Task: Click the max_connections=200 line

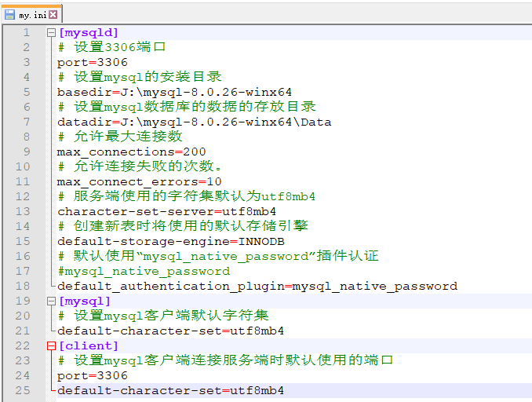Action: pyautogui.click(x=131, y=152)
